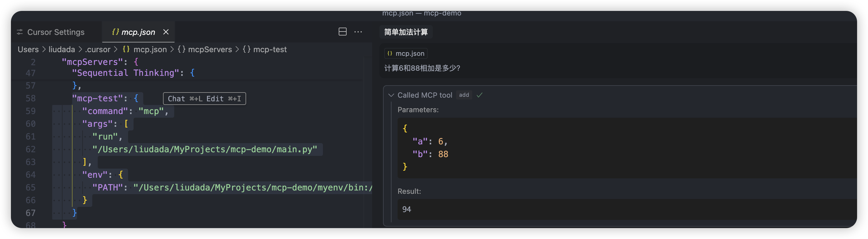Toggle the split editor layout icon

(342, 32)
